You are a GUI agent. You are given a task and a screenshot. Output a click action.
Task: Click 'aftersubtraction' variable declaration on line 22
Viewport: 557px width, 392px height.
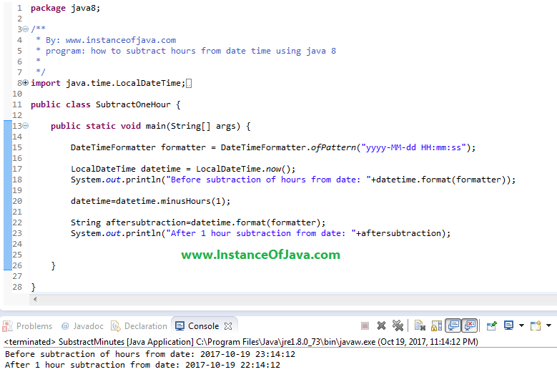tap(146, 222)
